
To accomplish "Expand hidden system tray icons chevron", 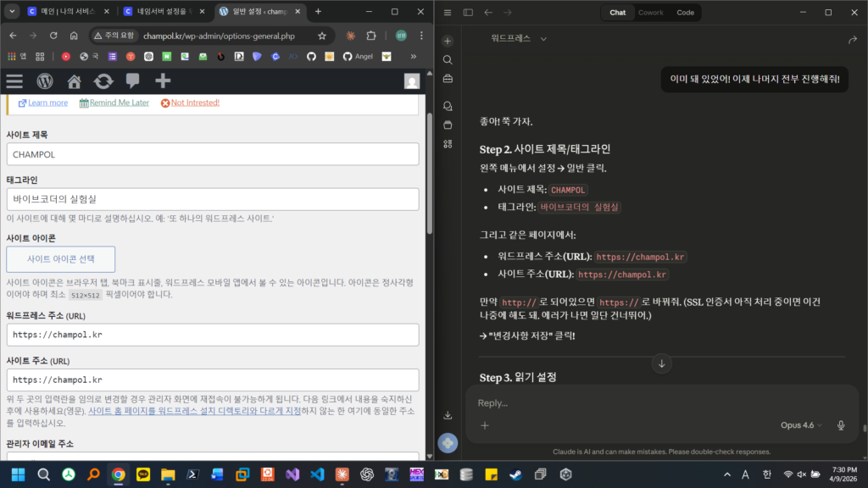I will (x=726, y=474).
